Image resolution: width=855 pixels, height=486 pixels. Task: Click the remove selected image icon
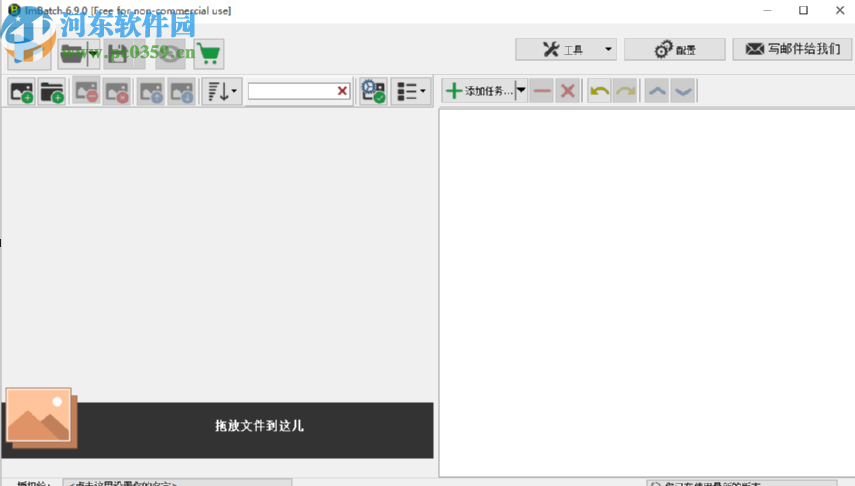(86, 92)
